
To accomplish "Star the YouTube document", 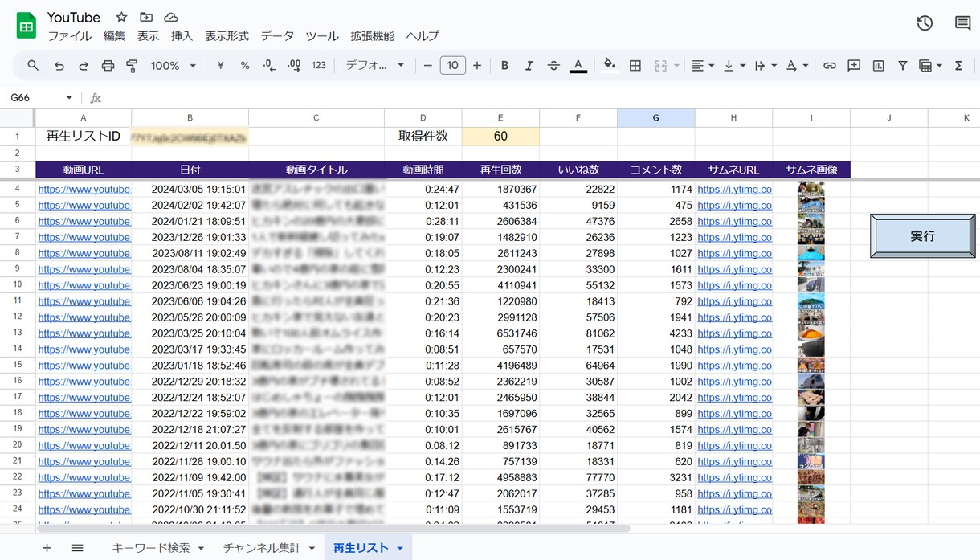I will [x=121, y=17].
